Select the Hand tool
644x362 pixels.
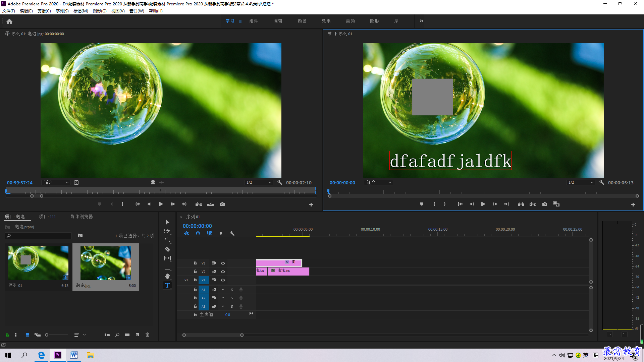click(167, 276)
